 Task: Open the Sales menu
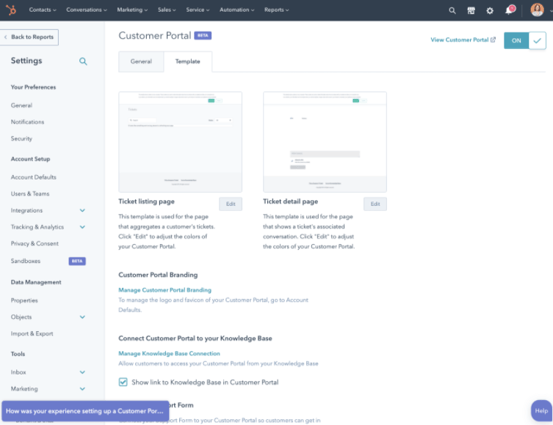click(x=167, y=10)
